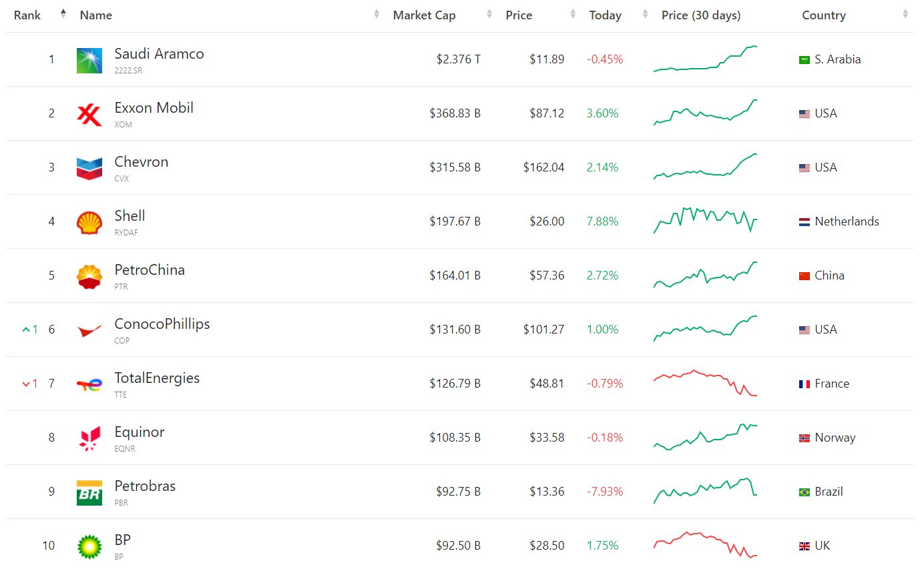Sort by Country column header

[823, 15]
